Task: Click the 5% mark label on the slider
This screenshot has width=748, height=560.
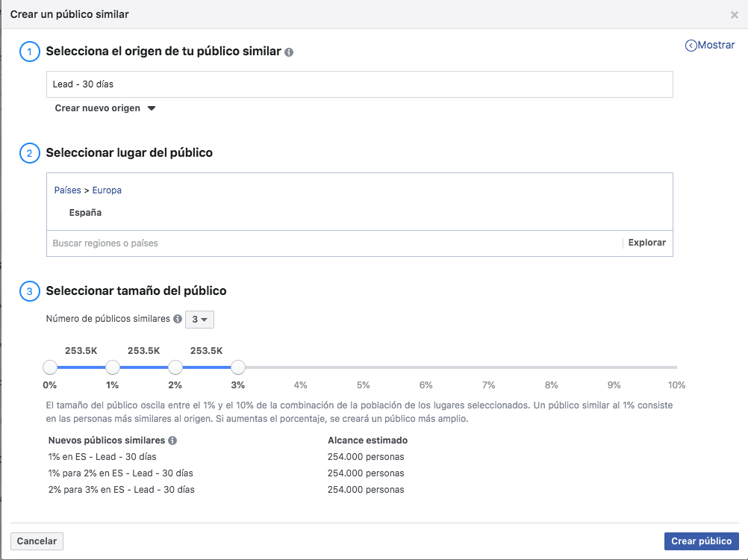Action: click(363, 385)
